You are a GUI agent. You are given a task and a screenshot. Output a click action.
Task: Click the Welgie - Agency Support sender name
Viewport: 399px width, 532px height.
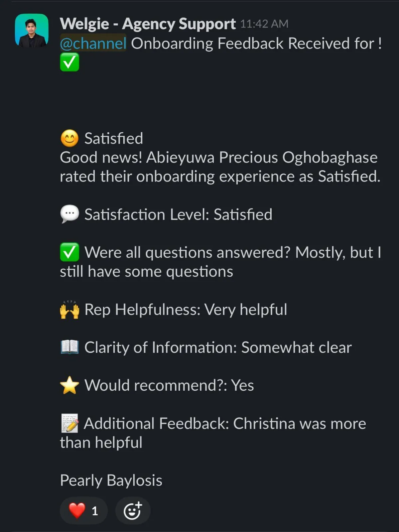tap(148, 24)
